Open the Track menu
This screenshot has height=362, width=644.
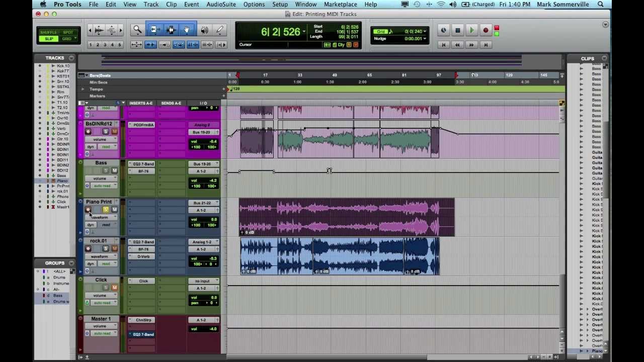pyautogui.click(x=151, y=5)
